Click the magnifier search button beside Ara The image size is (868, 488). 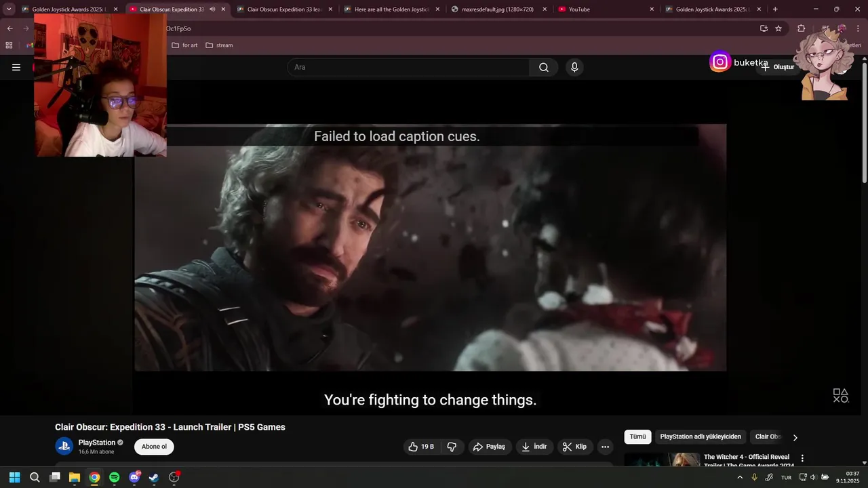[x=544, y=67]
